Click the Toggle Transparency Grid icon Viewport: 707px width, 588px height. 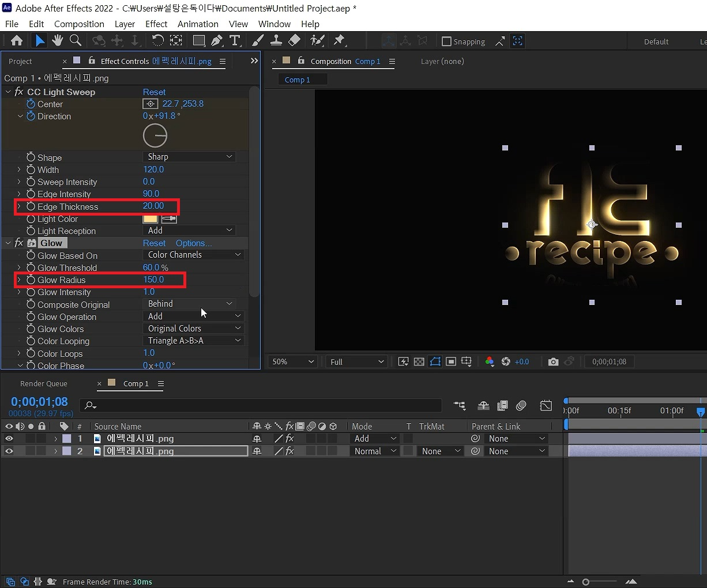(419, 361)
